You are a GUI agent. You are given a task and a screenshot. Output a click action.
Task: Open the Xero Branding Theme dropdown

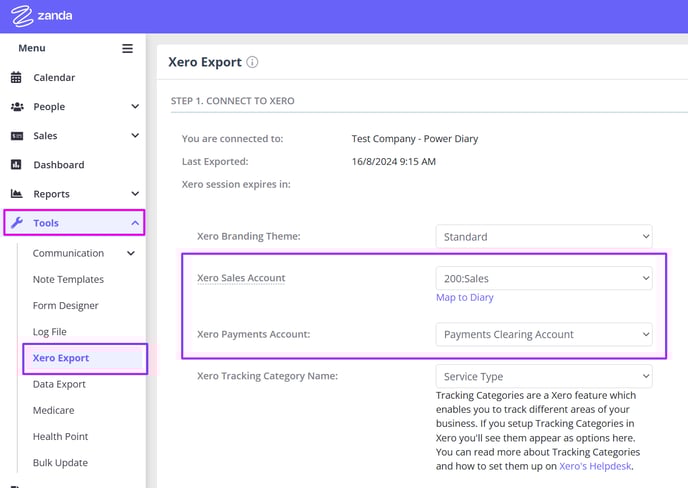click(x=544, y=237)
